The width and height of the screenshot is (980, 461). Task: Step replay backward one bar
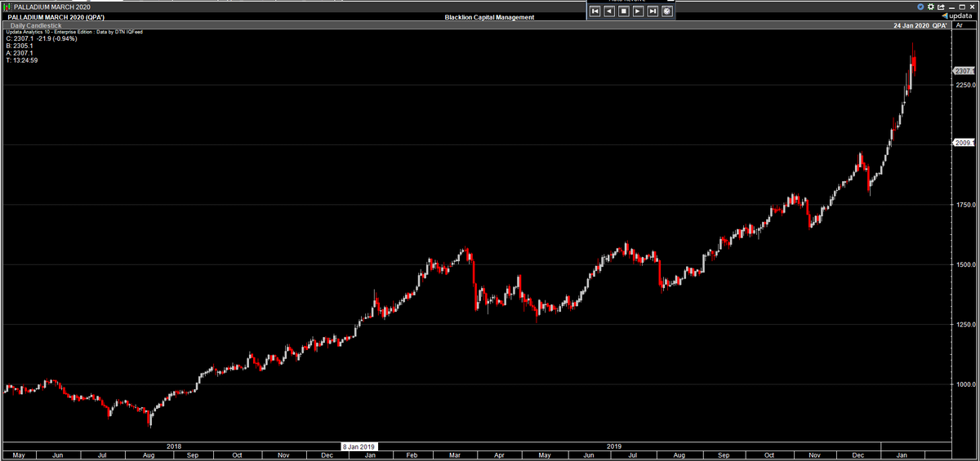point(609,11)
